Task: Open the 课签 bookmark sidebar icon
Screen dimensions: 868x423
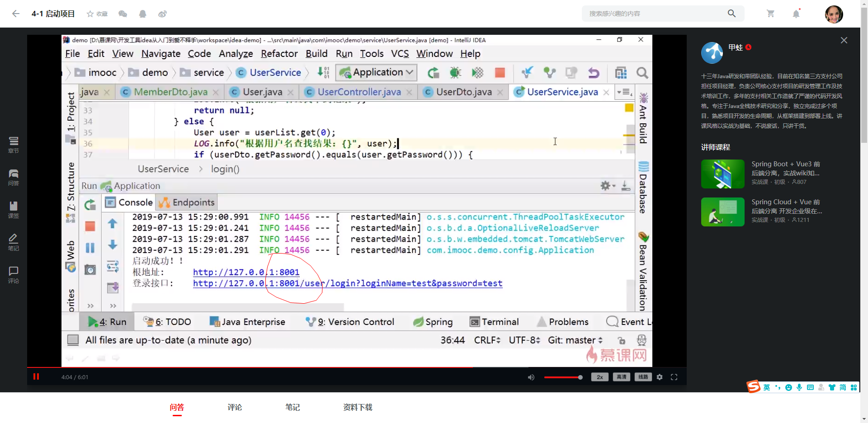Action: click(14, 210)
